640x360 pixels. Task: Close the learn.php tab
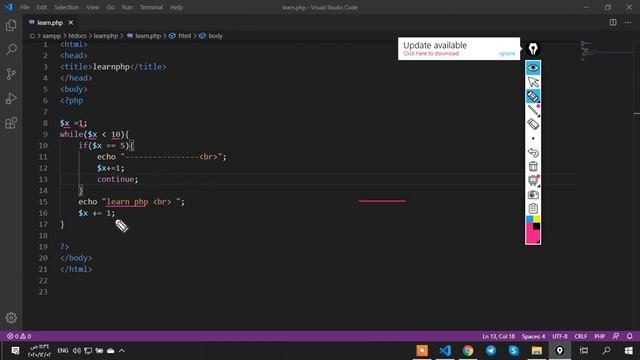tap(71, 23)
